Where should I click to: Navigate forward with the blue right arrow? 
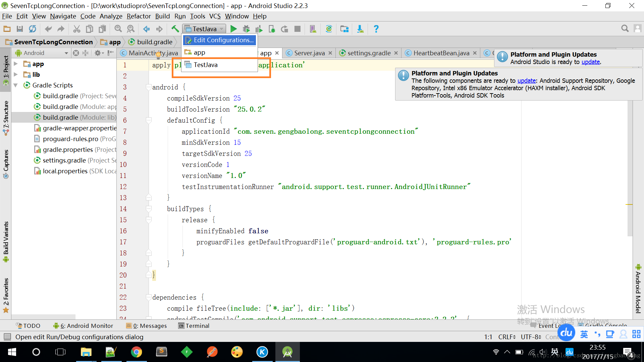tap(159, 29)
